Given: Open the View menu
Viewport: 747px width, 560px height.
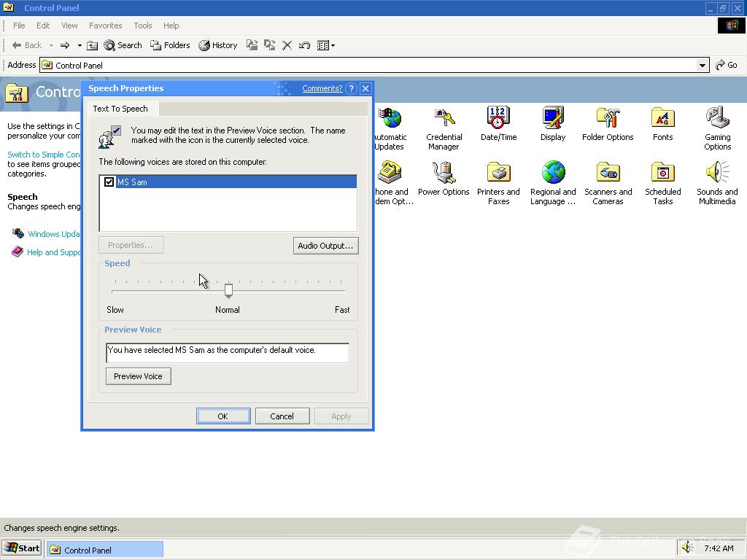Looking at the screenshot, I should [x=69, y=26].
